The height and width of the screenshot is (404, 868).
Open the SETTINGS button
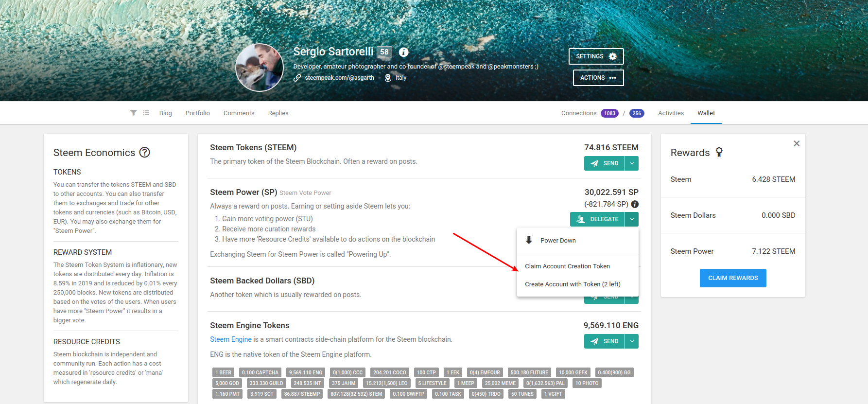coord(596,56)
